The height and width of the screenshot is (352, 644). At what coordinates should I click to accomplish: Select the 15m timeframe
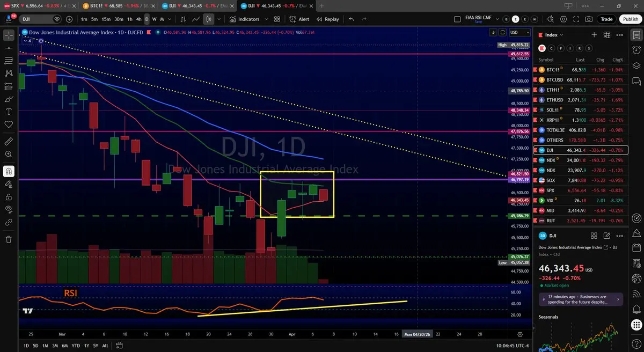click(106, 19)
